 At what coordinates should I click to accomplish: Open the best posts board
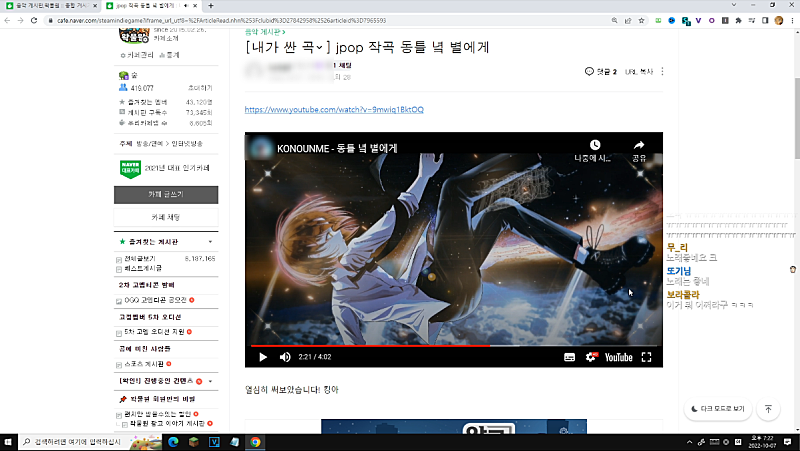(x=143, y=268)
